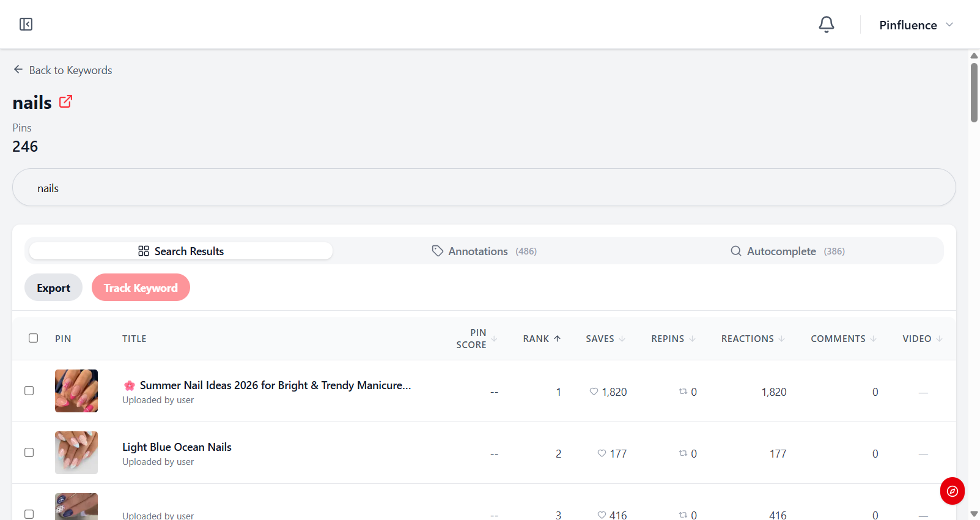The height and width of the screenshot is (520, 980).
Task: Click the page vertical scrollbar thumb
Action: tap(974, 92)
